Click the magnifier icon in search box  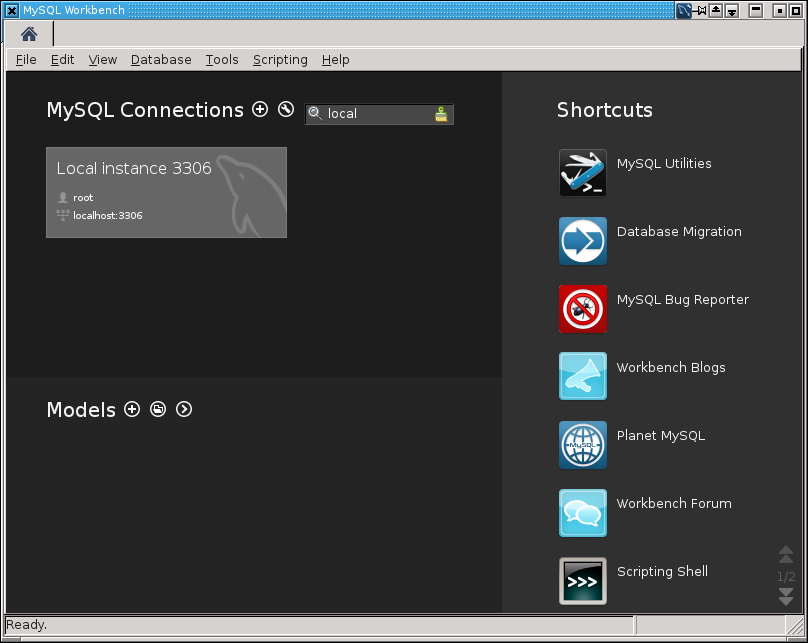click(315, 114)
